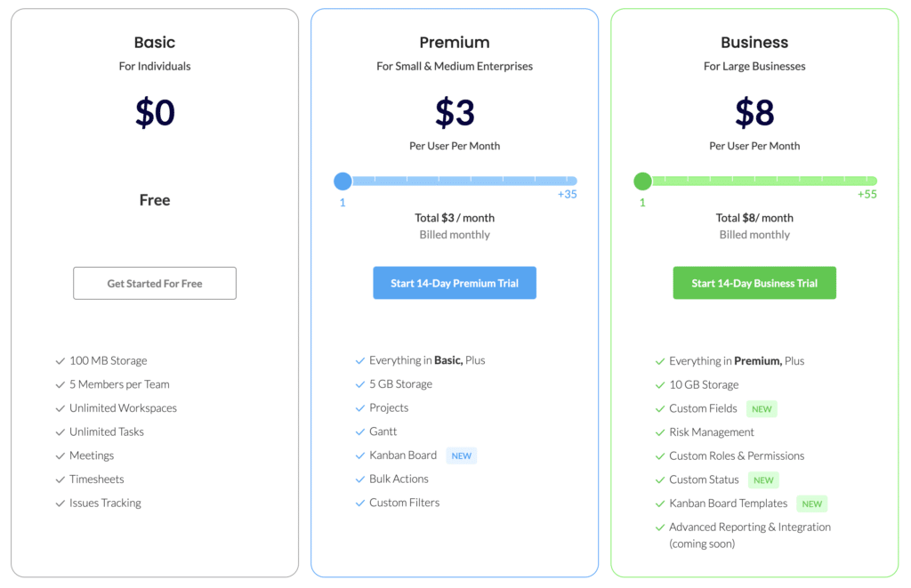Click the +35 end of Premium slider
Viewport: 911px width, 588px height.
568,194
